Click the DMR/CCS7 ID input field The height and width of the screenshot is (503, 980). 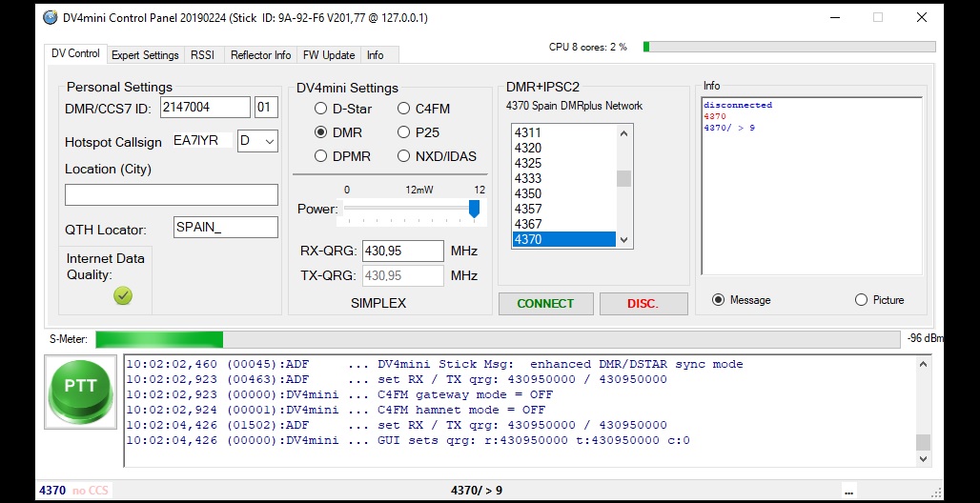(x=205, y=108)
